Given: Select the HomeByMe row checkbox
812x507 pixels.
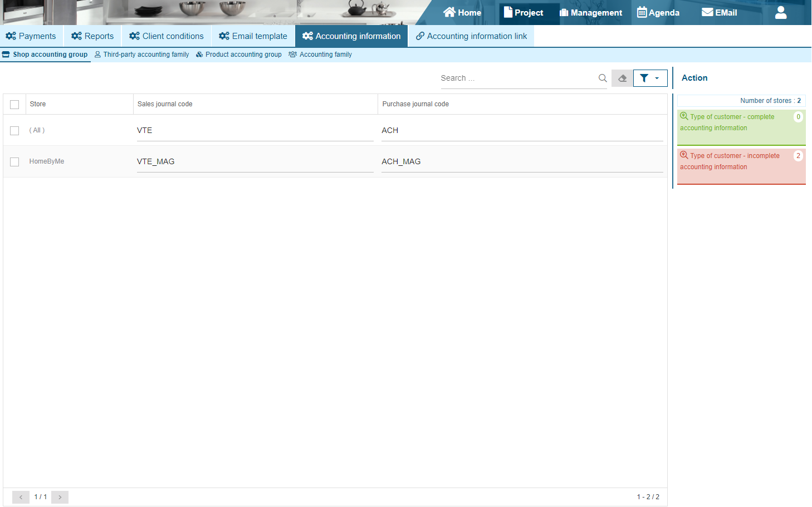Looking at the screenshot, I should click(x=14, y=162).
